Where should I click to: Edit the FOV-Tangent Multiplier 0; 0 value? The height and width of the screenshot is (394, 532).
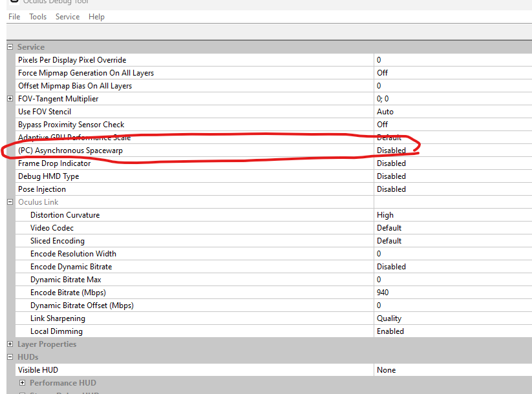[x=453, y=99]
